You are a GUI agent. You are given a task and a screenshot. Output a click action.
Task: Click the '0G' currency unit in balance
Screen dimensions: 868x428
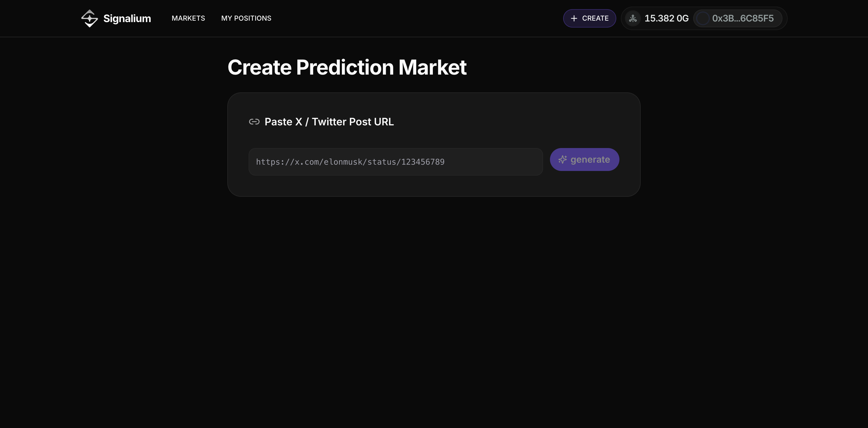coord(682,19)
